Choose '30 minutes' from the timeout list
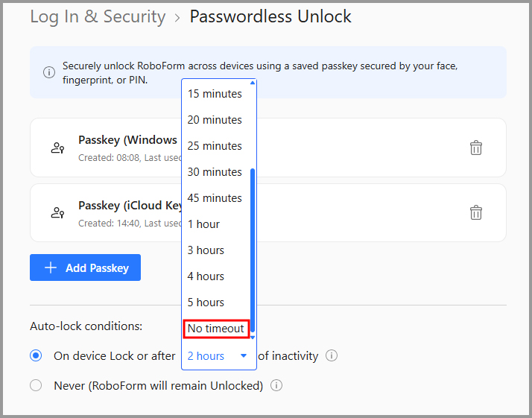Viewport: 532px width, 418px height. pos(215,172)
